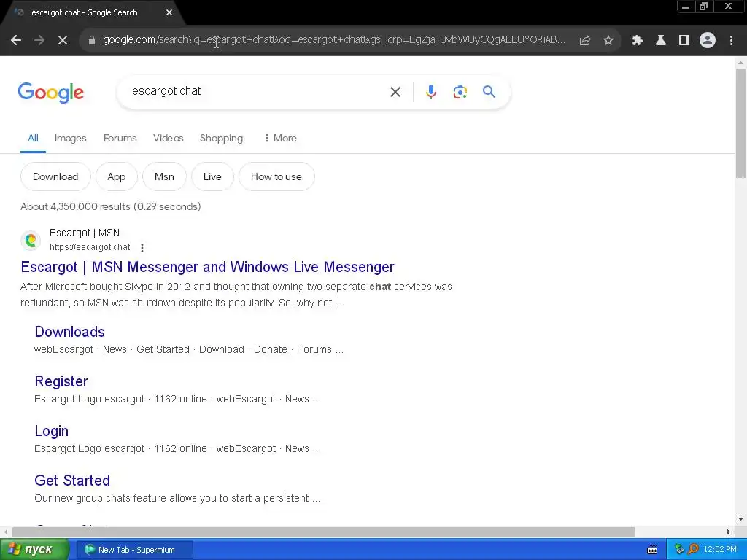Switch to the Shopping tab
The width and height of the screenshot is (747, 560).
pos(221,138)
